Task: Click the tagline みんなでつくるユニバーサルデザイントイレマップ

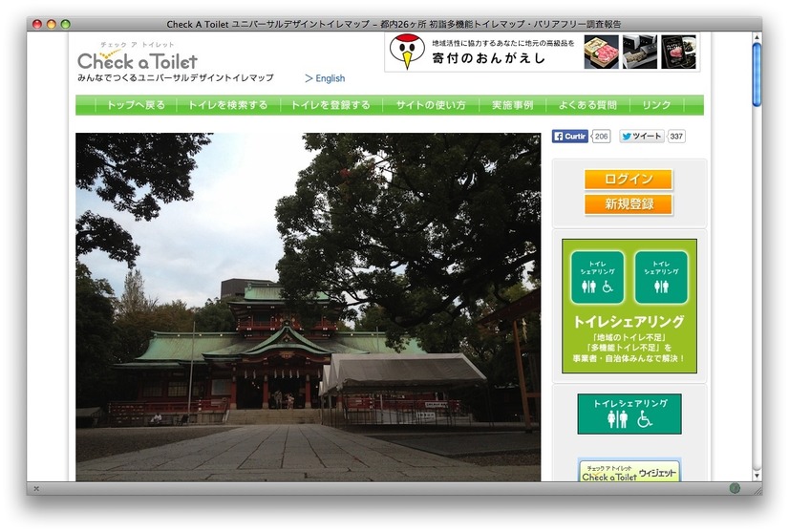Action: coord(176,78)
